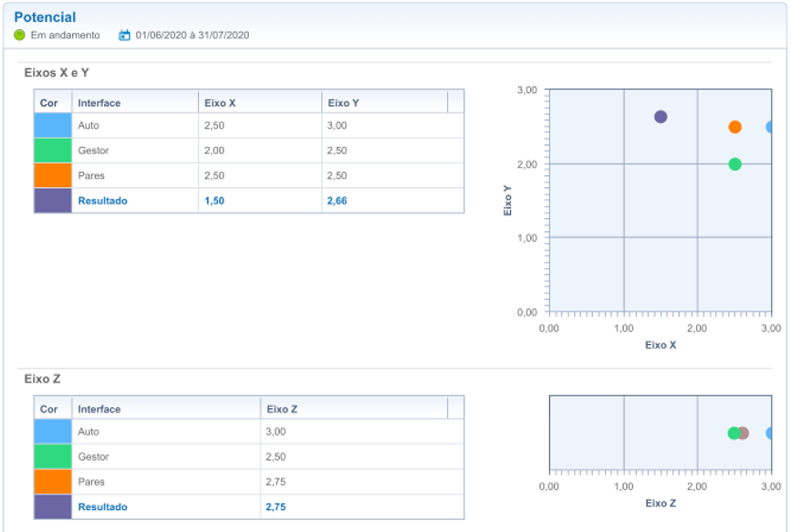Pick the orange Pares swatch in the Eixo Z table

click(52, 482)
